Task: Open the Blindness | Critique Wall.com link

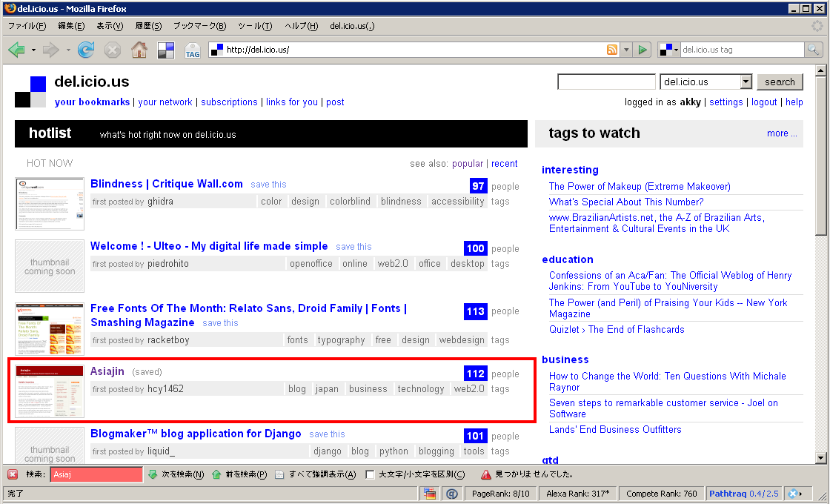Action: [x=167, y=184]
